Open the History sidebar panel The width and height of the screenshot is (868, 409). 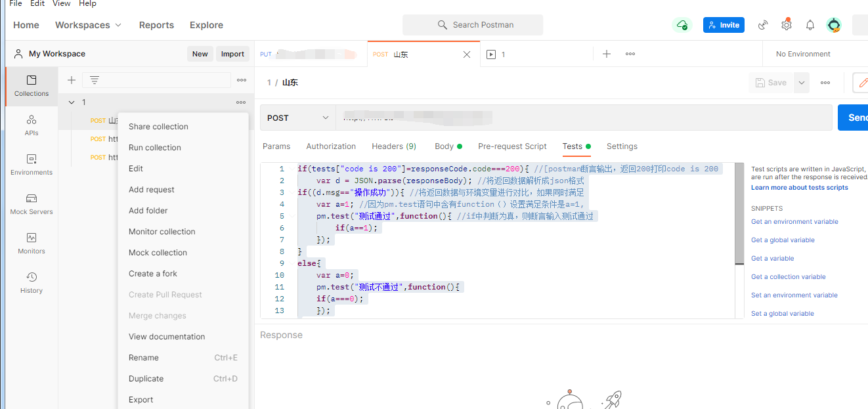pos(32,283)
